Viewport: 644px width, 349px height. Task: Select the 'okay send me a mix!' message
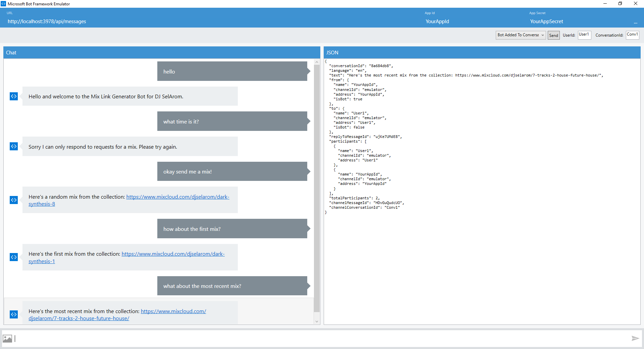(x=232, y=171)
